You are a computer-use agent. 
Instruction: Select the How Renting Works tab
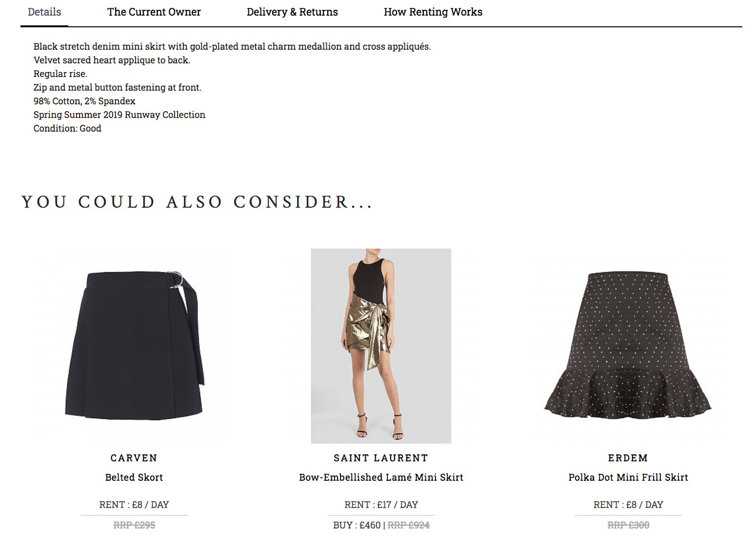click(x=433, y=12)
